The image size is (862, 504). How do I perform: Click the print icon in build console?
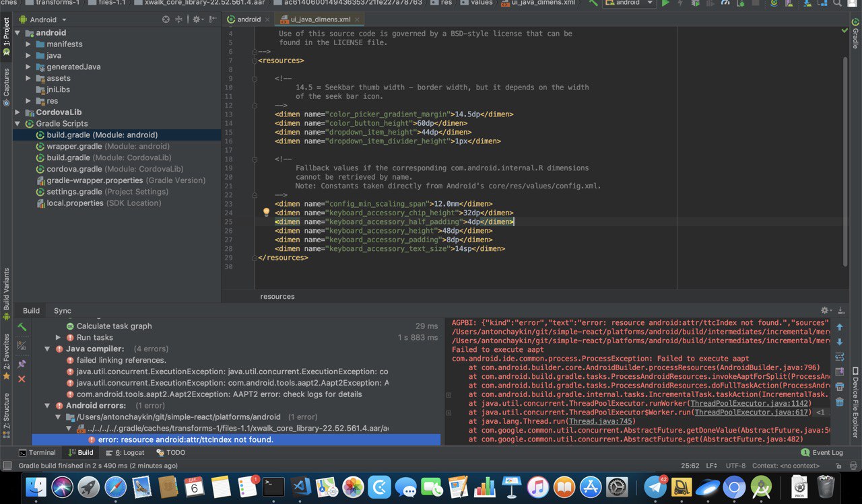839,387
